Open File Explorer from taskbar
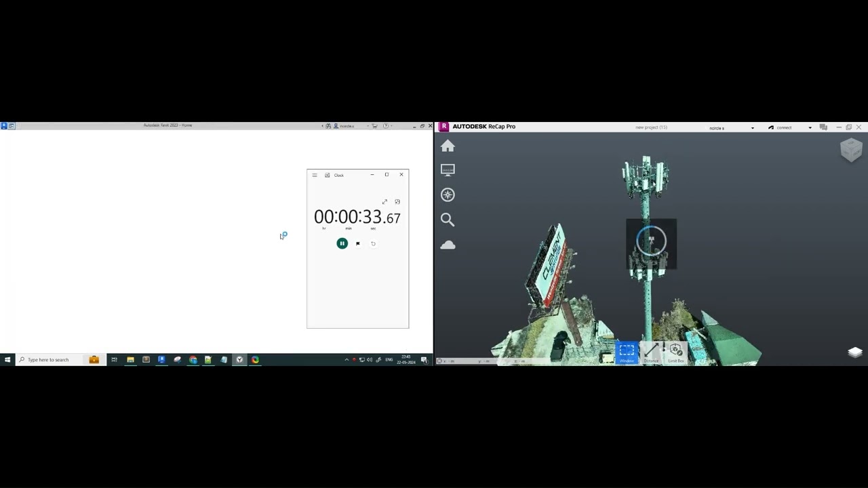868x488 pixels. (130, 360)
